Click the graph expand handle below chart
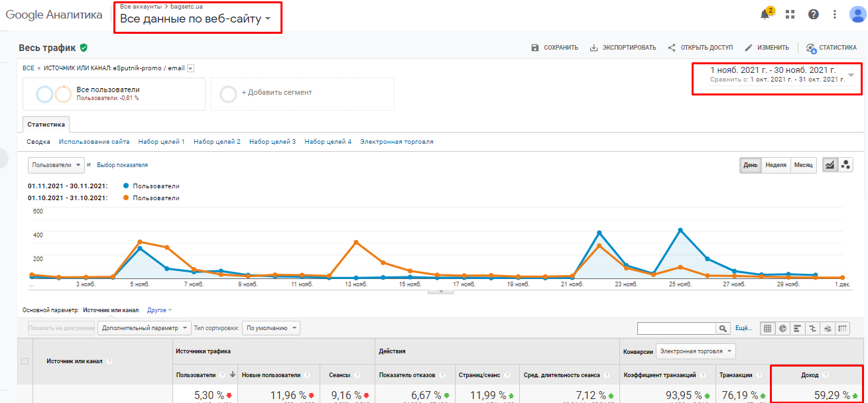Image resolution: width=868 pixels, height=403 pixels. 436,291
